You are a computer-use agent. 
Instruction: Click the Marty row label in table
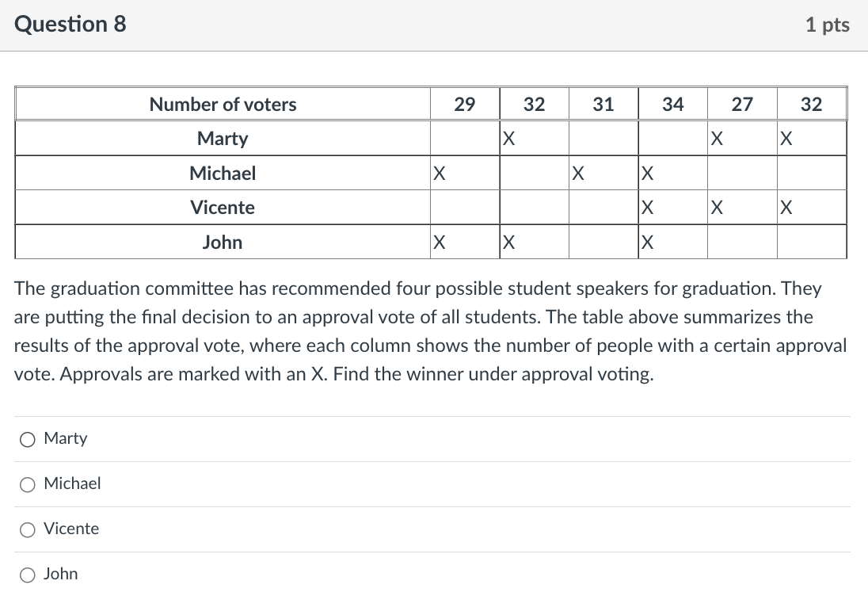tap(223, 139)
